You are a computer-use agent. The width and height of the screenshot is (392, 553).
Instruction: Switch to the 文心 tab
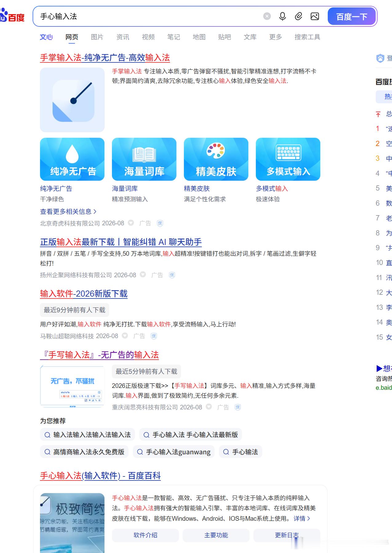46,37
